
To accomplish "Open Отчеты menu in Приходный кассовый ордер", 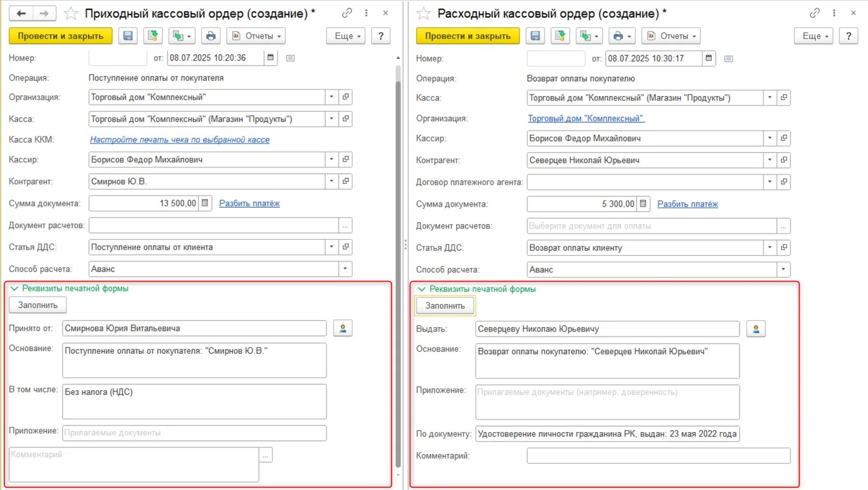I will pos(257,36).
